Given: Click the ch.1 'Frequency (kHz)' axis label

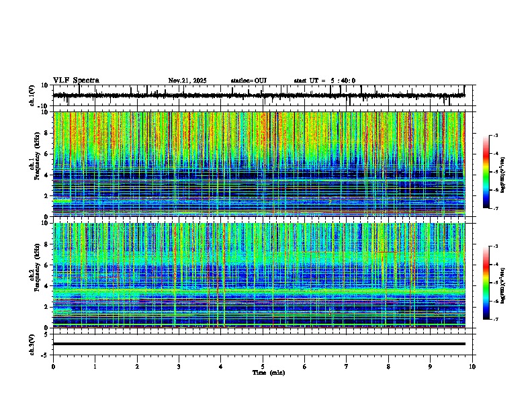Looking at the screenshot, I should 37,156.
